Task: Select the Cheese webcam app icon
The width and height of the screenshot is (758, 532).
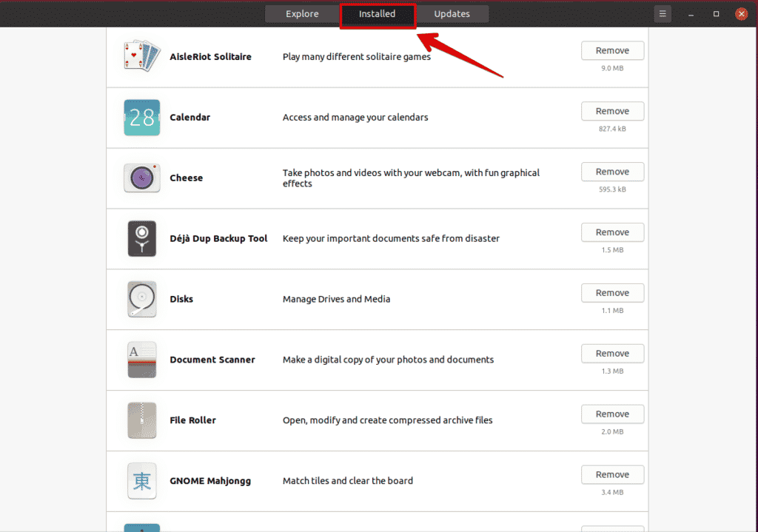Action: pos(141,178)
